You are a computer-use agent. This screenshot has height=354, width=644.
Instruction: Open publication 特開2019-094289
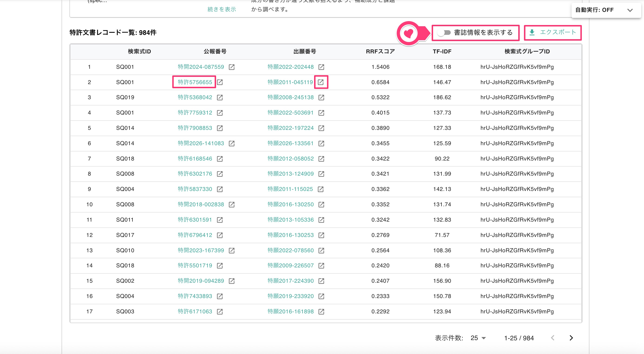point(201,281)
